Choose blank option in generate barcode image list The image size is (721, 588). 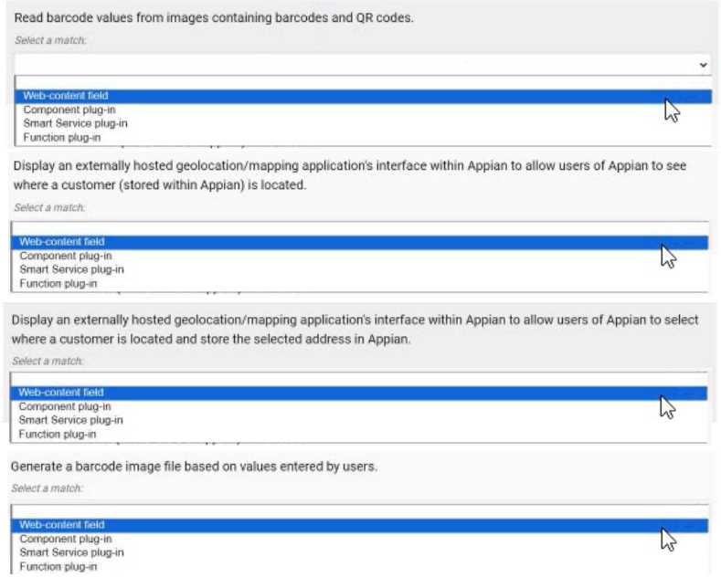[x=356, y=511]
